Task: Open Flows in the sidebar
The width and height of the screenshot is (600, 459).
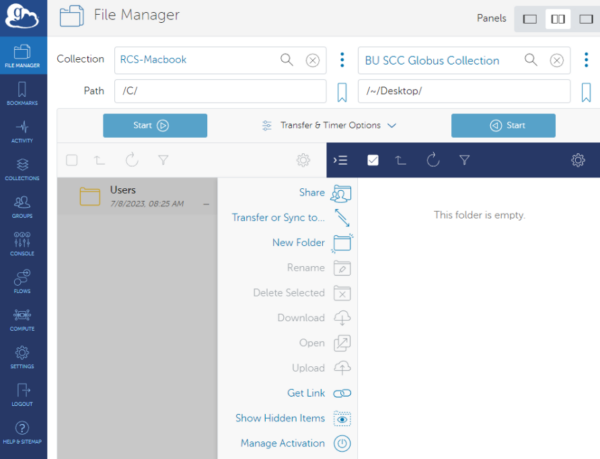Action: (x=22, y=282)
